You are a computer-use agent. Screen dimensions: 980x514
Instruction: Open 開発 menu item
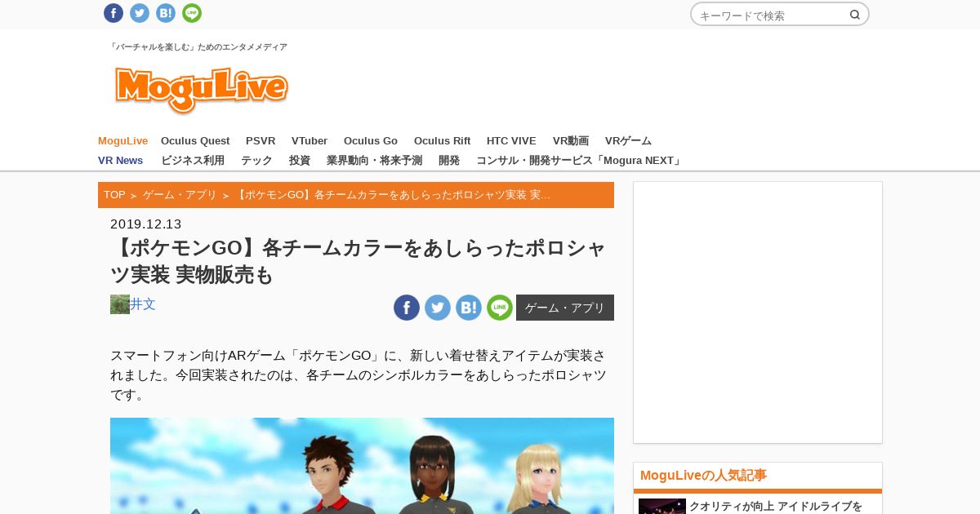[449, 161]
